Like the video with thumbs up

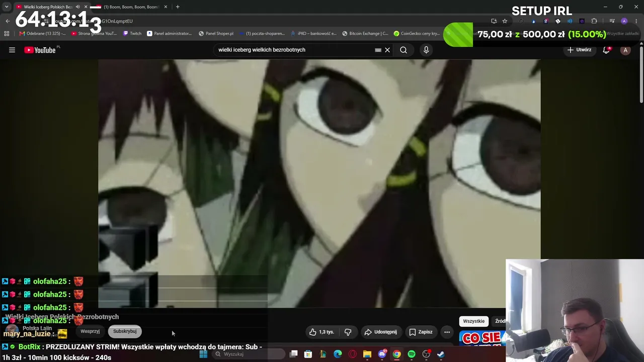click(x=322, y=332)
